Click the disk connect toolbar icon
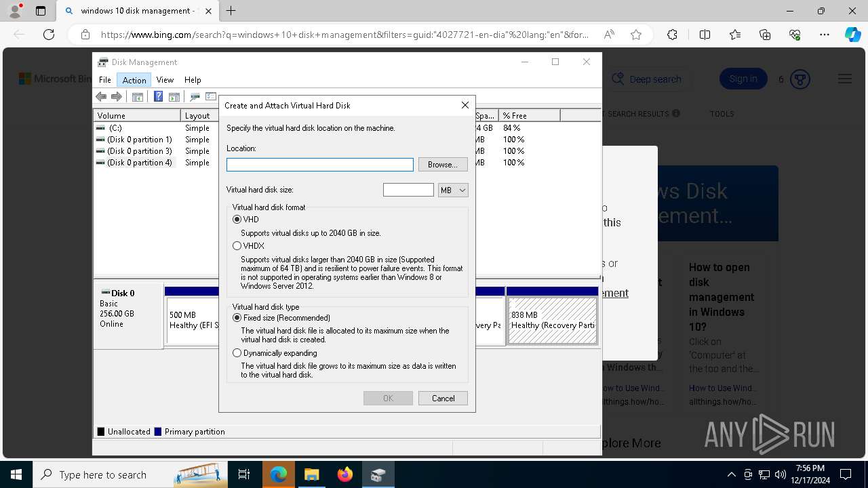 pyautogui.click(x=195, y=97)
